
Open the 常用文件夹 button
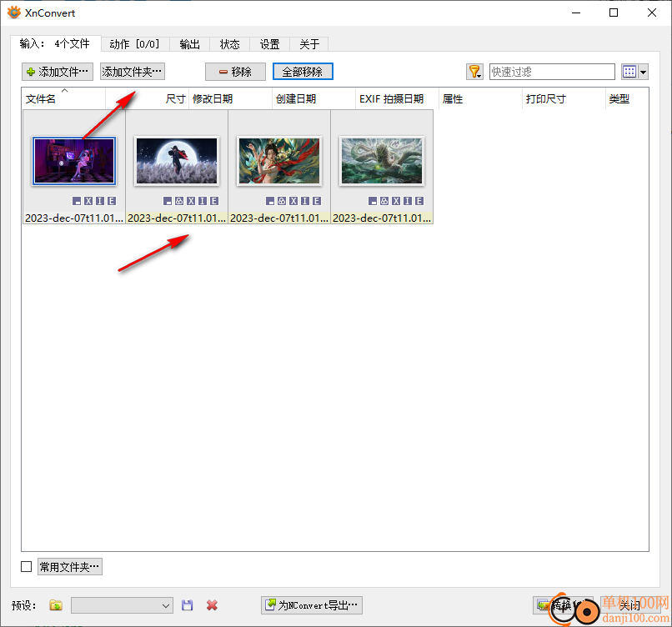(x=70, y=567)
